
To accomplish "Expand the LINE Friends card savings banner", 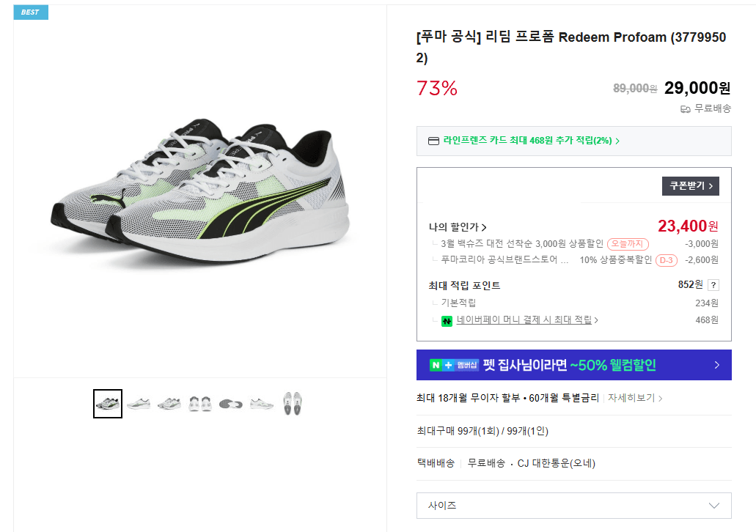I will click(x=574, y=141).
